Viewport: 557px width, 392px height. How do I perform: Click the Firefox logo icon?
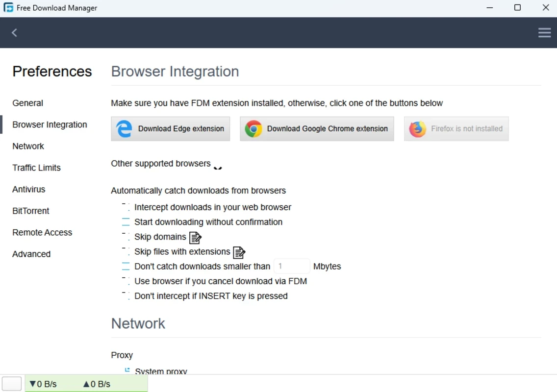(417, 129)
